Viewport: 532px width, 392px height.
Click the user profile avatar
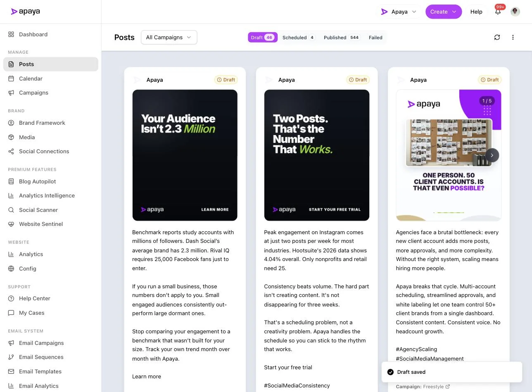tap(515, 12)
